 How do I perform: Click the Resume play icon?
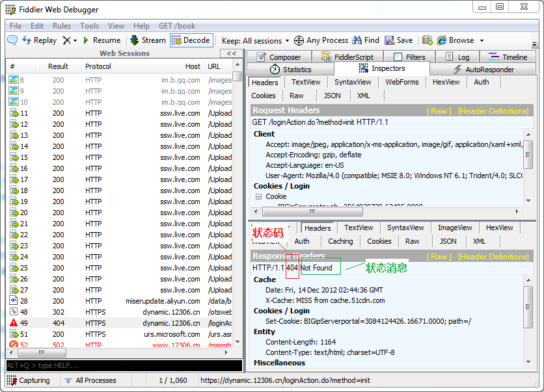86,40
